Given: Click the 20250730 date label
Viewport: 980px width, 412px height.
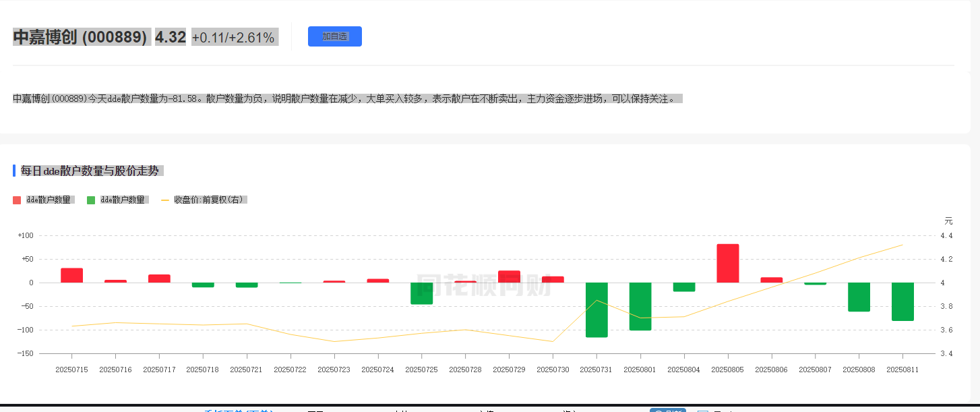Looking at the screenshot, I should [553, 370].
